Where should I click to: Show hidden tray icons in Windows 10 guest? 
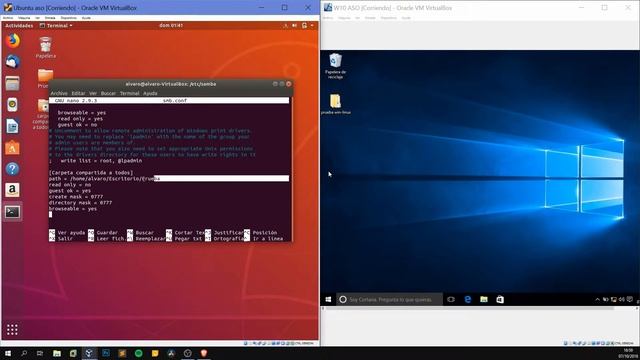tap(597, 300)
